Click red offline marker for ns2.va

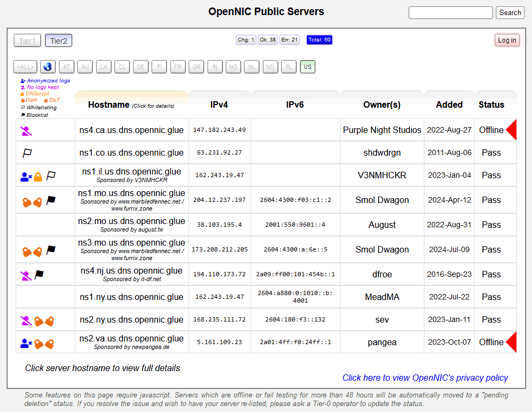pyautogui.click(x=512, y=342)
